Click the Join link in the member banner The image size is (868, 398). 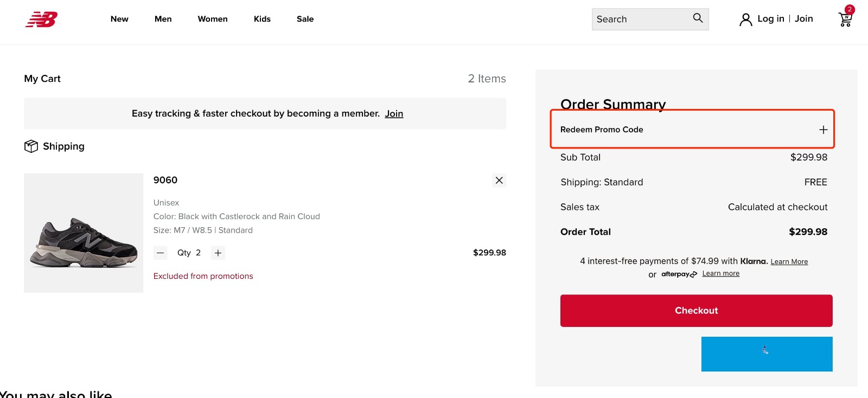[x=394, y=113]
